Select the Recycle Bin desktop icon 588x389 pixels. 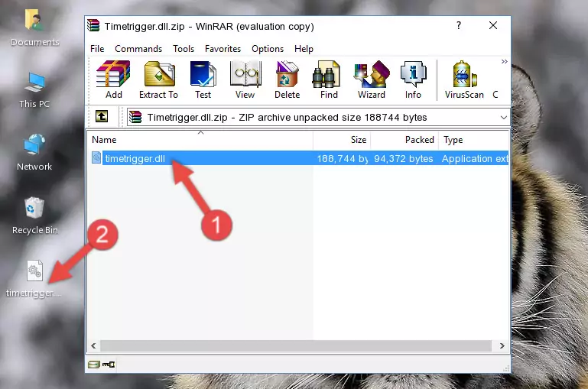point(35,216)
